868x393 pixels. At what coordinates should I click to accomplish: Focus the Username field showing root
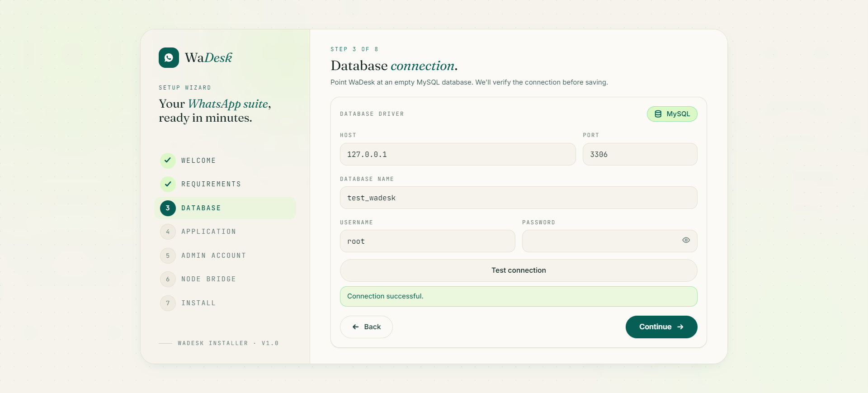428,241
